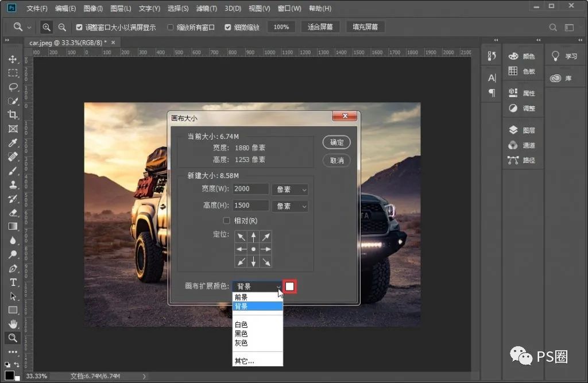This screenshot has width=588, height=383.
Task: Toggle scrubby zoom checkbox
Action: coord(227,27)
